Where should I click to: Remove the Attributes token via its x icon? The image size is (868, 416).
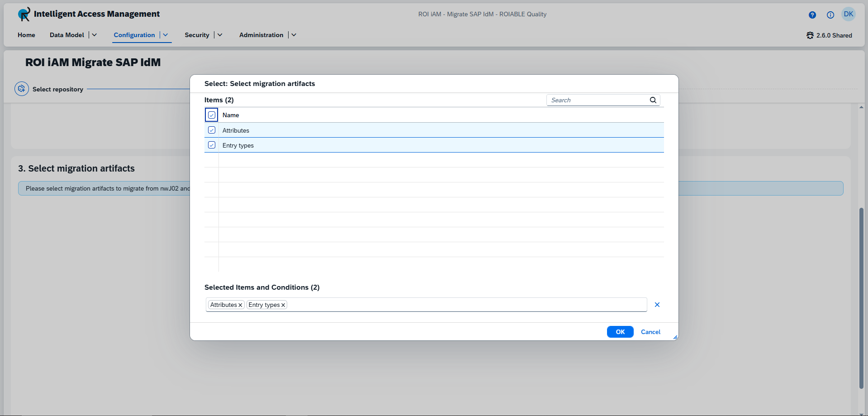pos(240,305)
